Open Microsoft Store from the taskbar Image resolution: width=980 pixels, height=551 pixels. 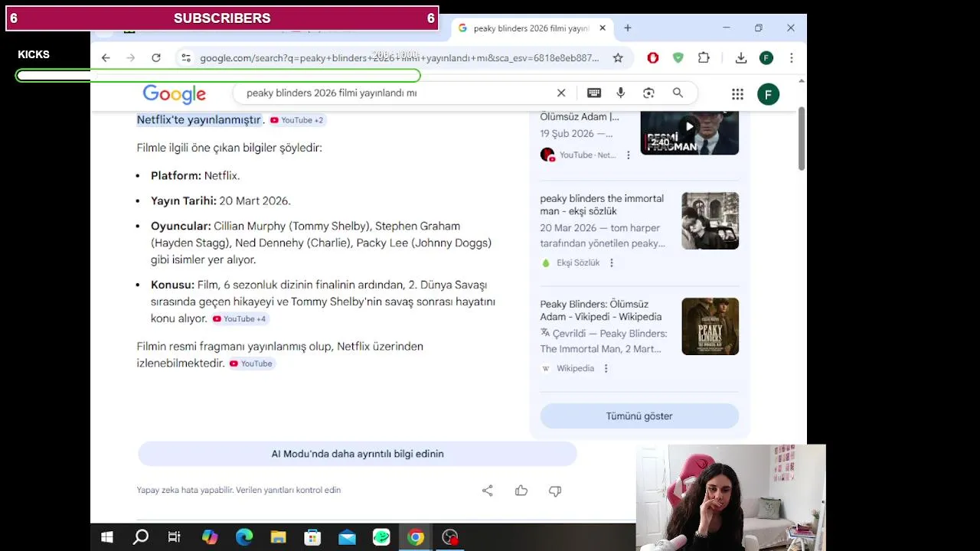click(x=312, y=537)
